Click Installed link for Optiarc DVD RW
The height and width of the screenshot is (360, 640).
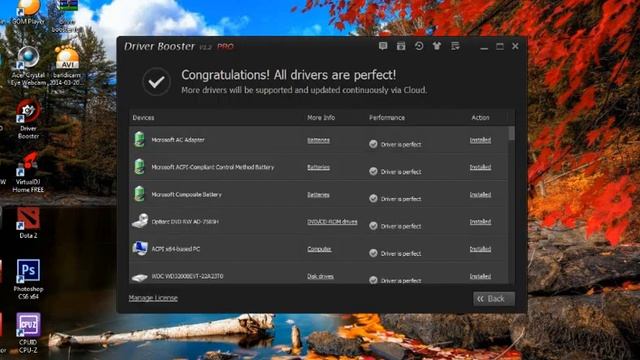click(x=480, y=222)
